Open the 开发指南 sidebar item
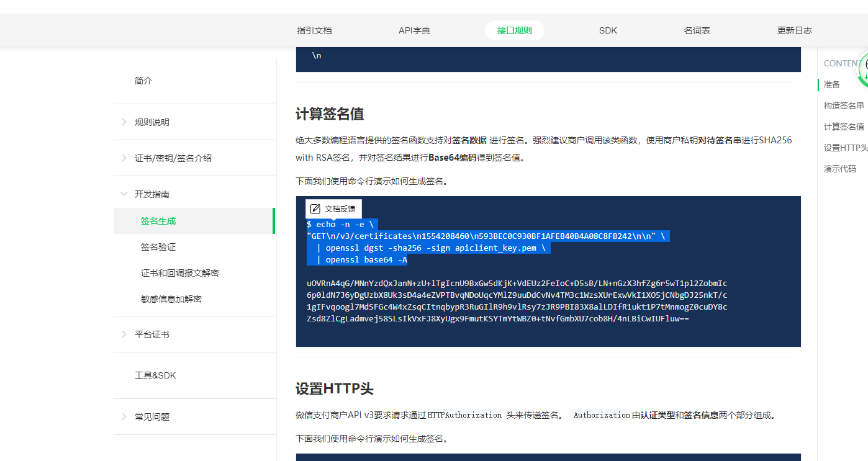This screenshot has width=868, height=461. point(152,194)
